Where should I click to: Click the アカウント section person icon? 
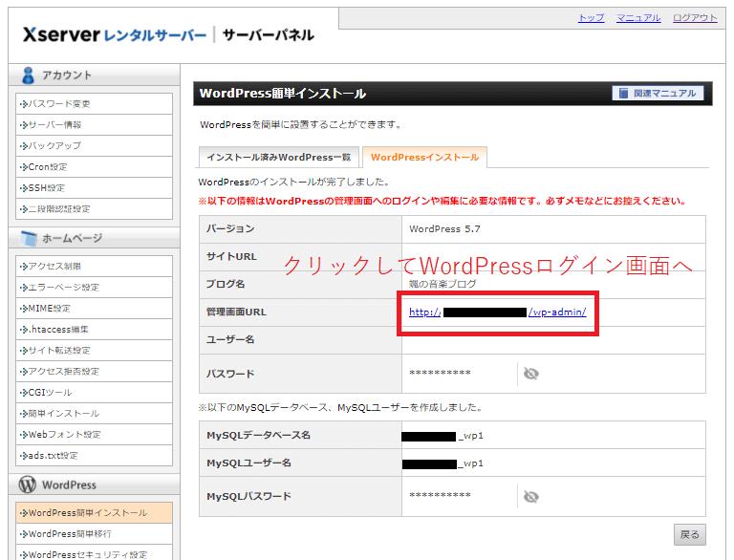pos(28,75)
